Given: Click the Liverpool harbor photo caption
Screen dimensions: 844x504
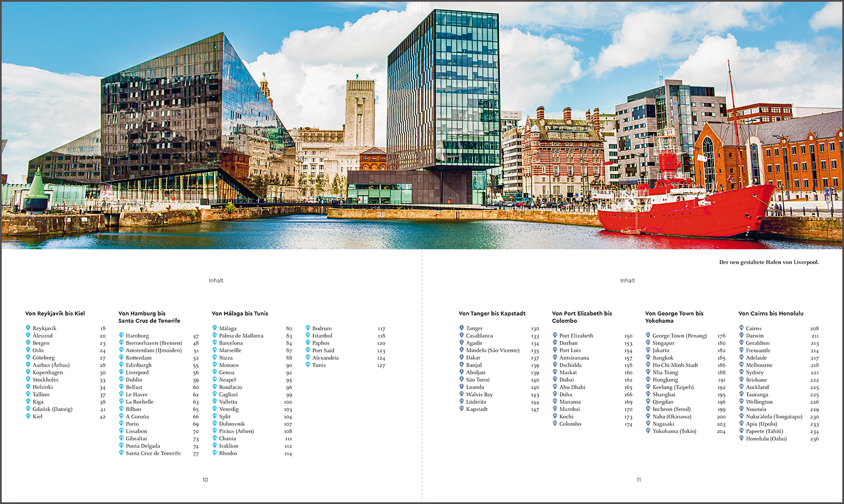Looking at the screenshot, I should 769,262.
